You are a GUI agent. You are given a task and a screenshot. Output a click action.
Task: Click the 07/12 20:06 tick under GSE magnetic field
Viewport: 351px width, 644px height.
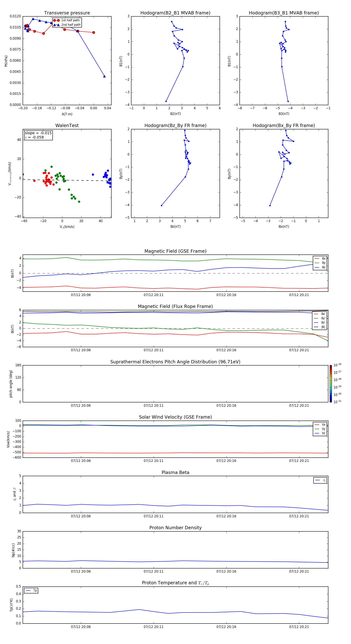tap(81, 295)
